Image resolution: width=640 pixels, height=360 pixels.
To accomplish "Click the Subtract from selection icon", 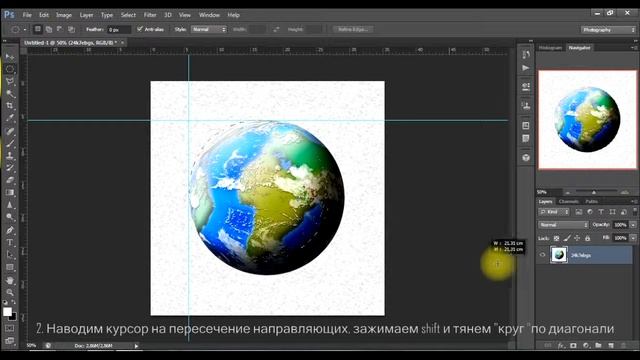I will pos(60,29).
